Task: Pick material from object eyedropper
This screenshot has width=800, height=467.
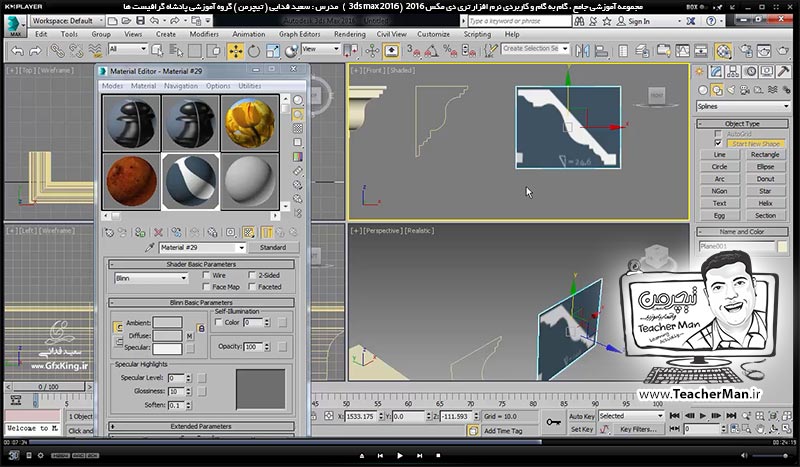Action: coord(149,247)
